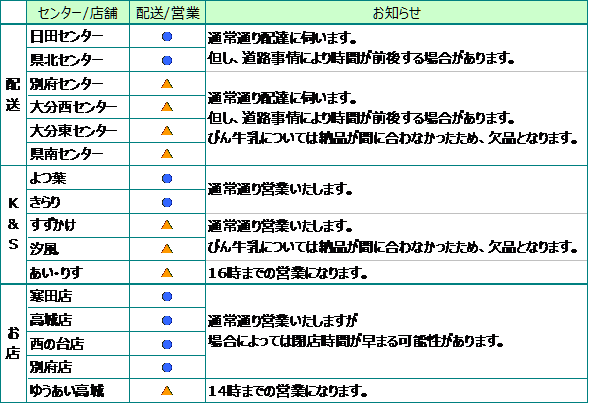Click the orange triangle for 汐風
This screenshot has width=589, height=404.
coord(167,249)
